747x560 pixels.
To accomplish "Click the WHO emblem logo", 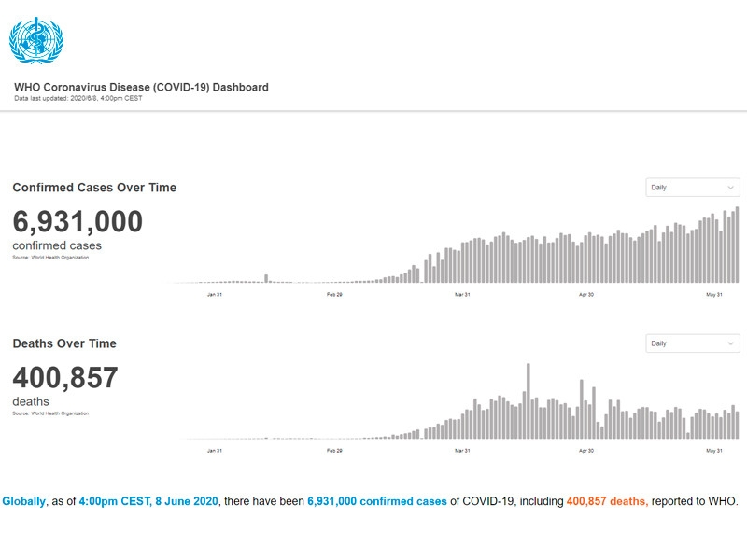I will (35, 40).
